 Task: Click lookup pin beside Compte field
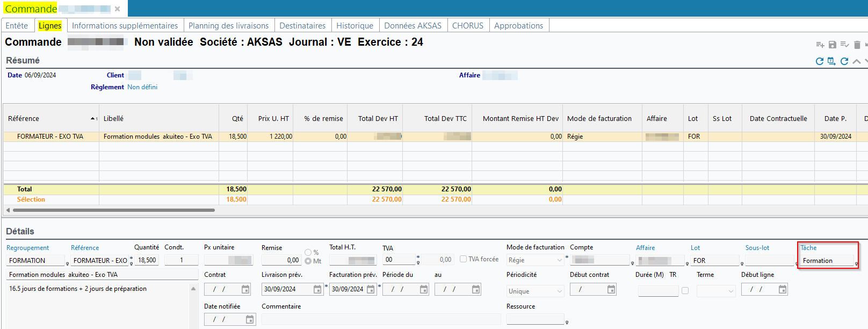point(632,263)
